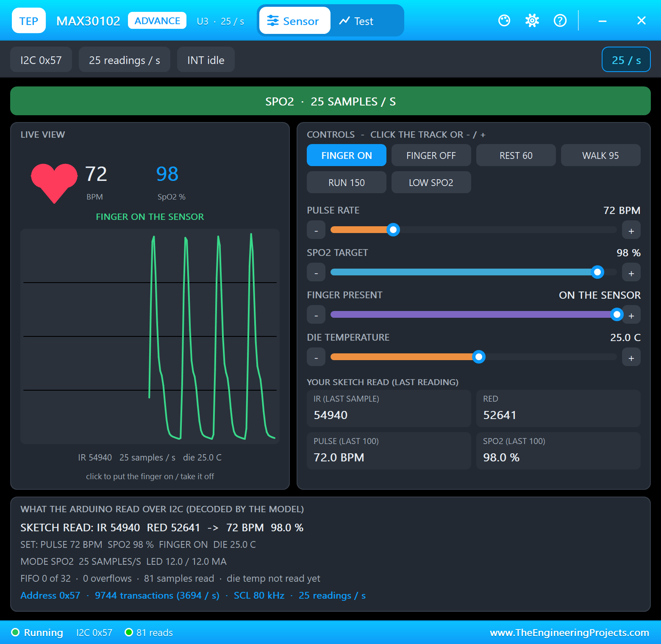
Task: Click I2C 0x57 in the status bar
Action: (94, 633)
